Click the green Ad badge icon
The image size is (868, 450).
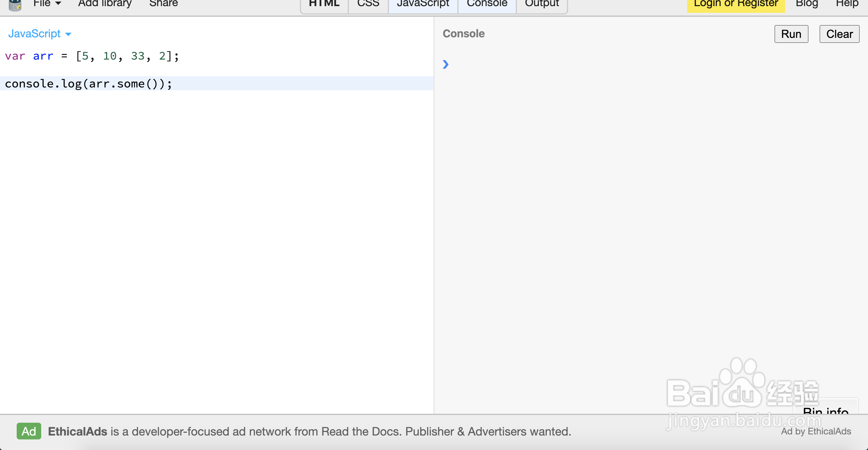pos(29,431)
